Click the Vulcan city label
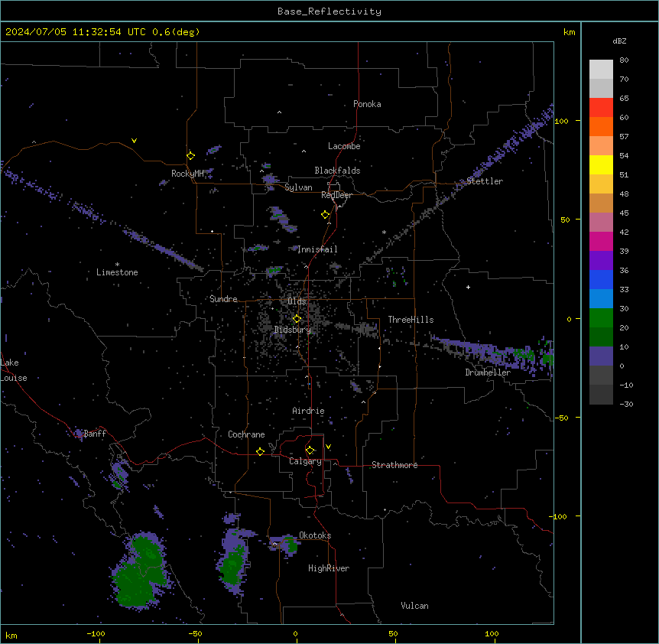Viewport: 659px width, 644px height. (x=415, y=606)
